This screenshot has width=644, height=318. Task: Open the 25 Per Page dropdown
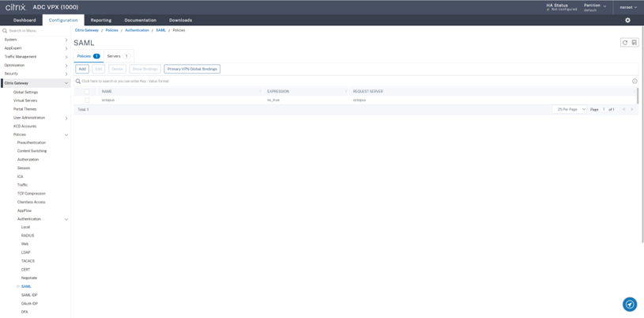click(569, 109)
